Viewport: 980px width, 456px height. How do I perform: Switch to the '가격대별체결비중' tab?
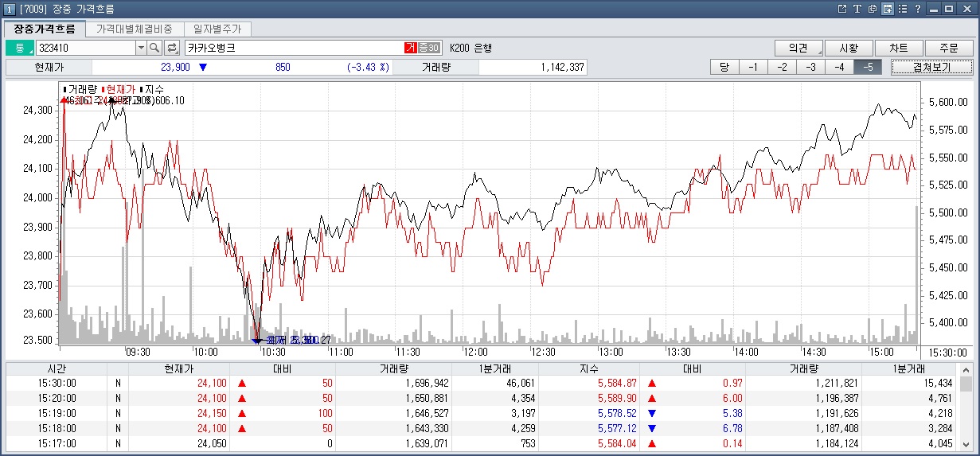point(134,29)
